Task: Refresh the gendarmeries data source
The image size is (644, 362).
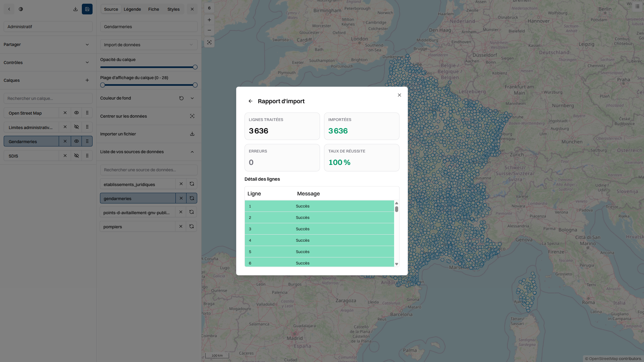Action: coord(192,198)
